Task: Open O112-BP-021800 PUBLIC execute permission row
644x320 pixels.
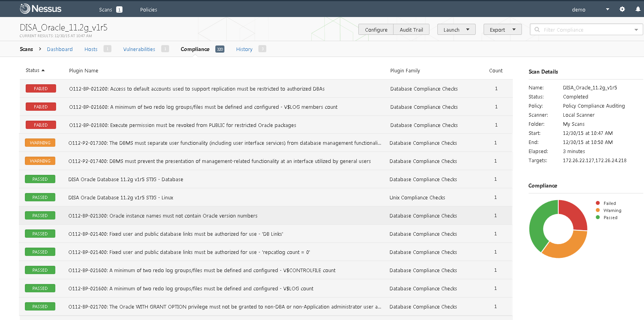Action: click(x=266, y=125)
